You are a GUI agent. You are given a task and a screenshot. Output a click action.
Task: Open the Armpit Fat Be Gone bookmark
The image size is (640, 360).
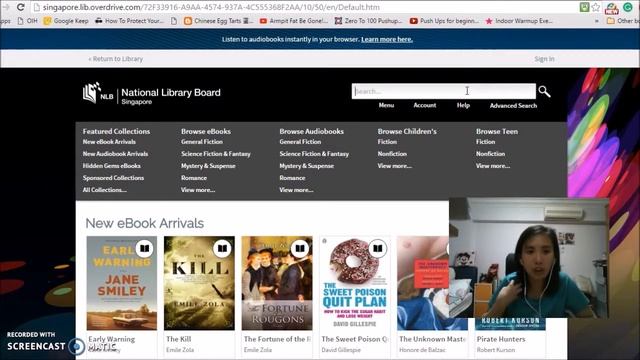[x=293, y=21]
